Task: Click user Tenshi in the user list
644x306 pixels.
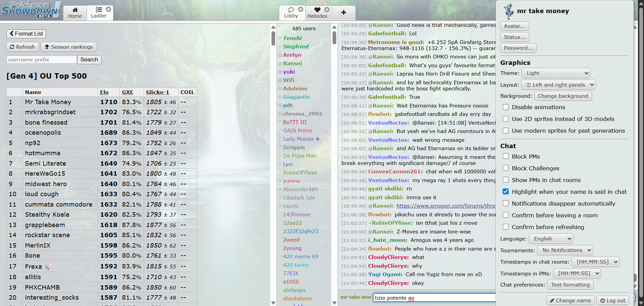Action: coord(292,38)
